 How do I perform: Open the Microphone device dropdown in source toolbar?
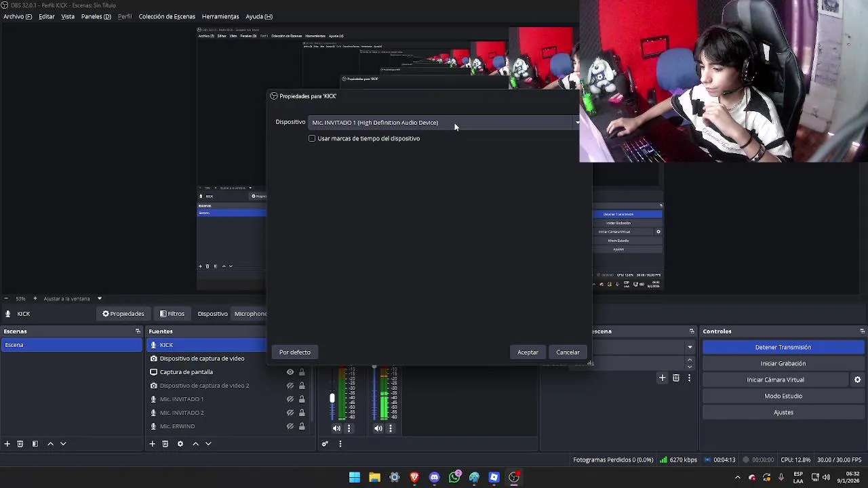tap(250, 313)
